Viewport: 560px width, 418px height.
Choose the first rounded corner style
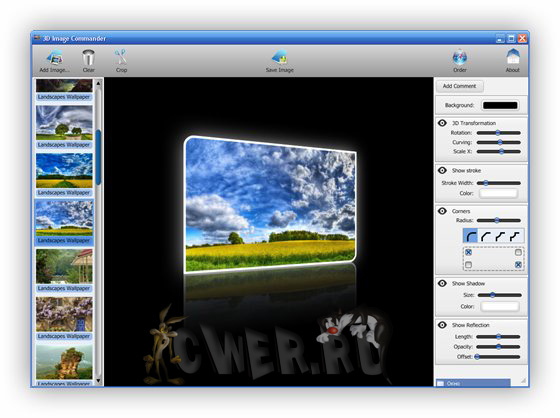[470, 236]
